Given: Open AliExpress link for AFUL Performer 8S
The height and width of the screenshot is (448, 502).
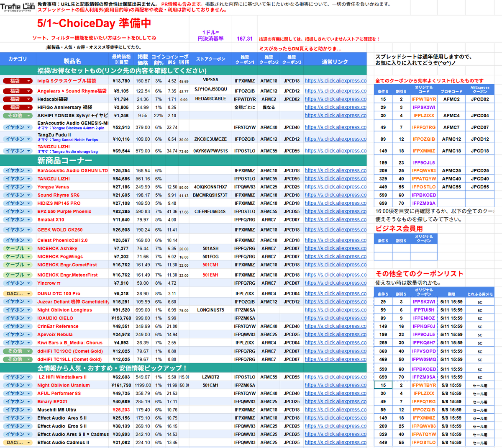Looking at the screenshot, I should tap(336, 394).
